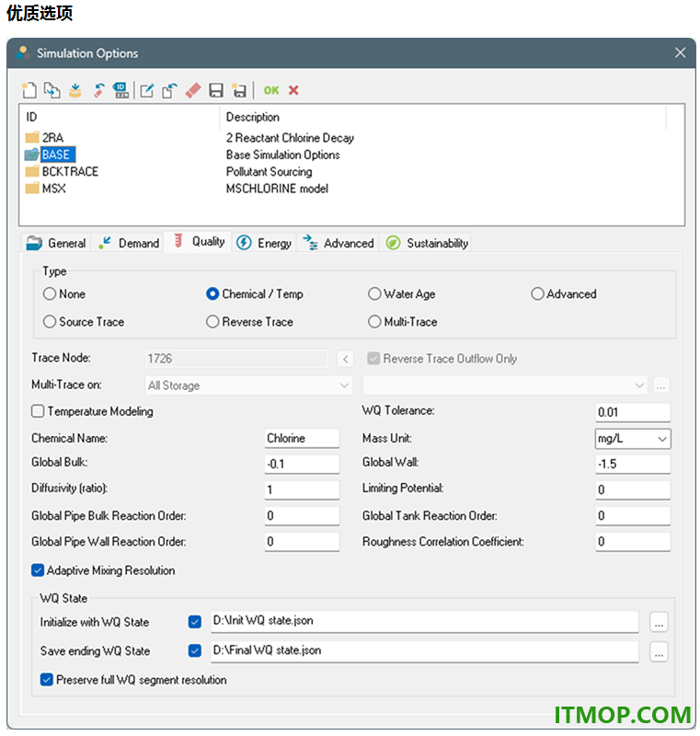
Task: Click the Trace Node 1726 field
Action: click(236, 359)
